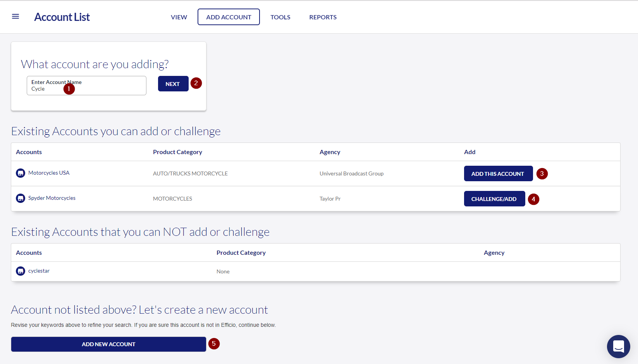Click Product Category header in addable accounts table

(177, 152)
